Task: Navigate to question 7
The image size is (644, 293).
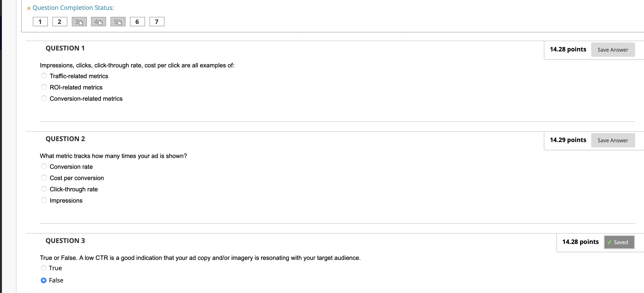Action: point(157,22)
